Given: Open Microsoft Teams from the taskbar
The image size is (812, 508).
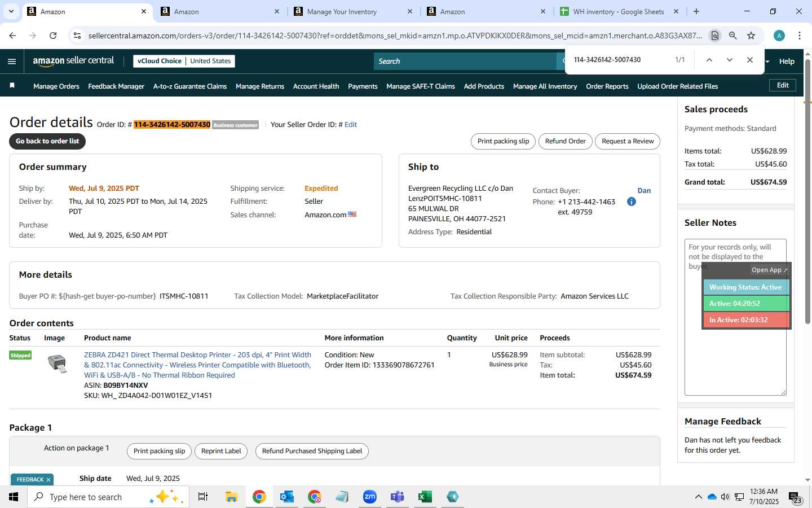Looking at the screenshot, I should (398, 497).
